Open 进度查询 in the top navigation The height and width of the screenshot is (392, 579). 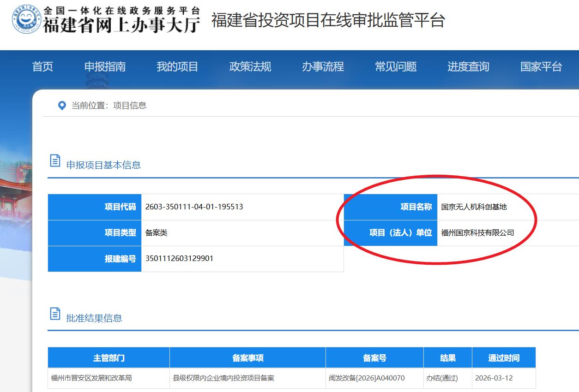468,67
